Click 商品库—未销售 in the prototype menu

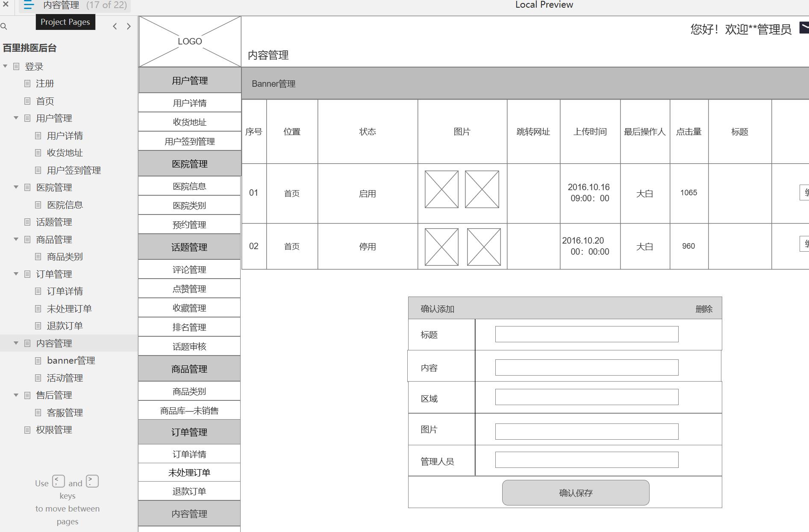(189, 411)
